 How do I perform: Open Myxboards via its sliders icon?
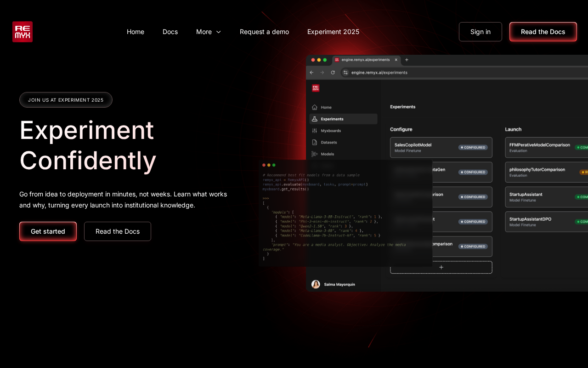315,131
